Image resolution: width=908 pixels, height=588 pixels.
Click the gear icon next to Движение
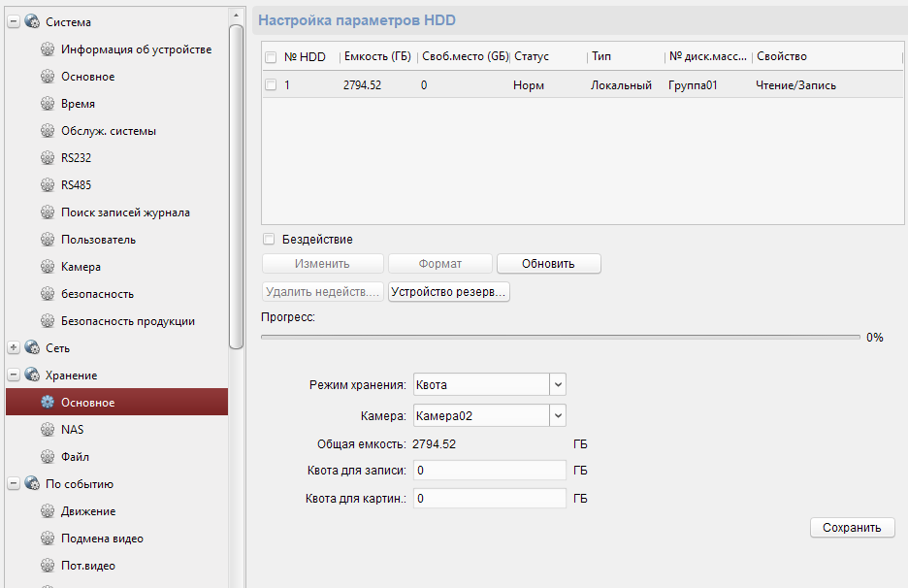[47, 511]
